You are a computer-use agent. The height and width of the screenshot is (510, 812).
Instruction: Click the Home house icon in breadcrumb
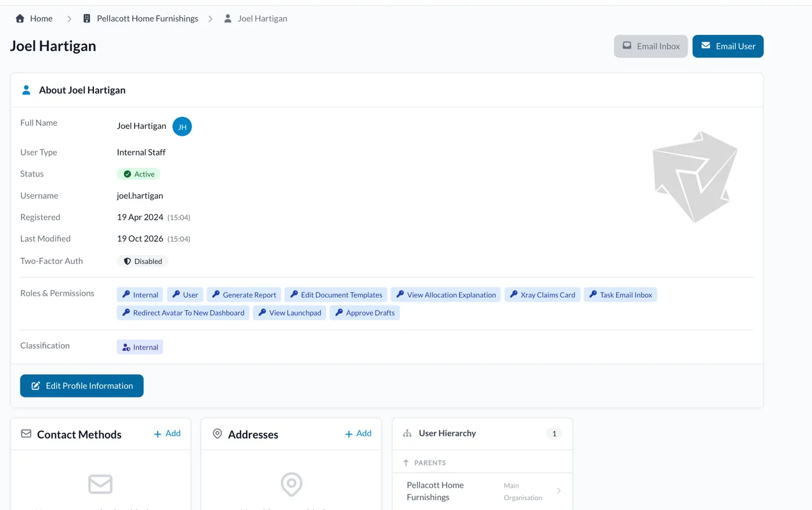(20, 19)
